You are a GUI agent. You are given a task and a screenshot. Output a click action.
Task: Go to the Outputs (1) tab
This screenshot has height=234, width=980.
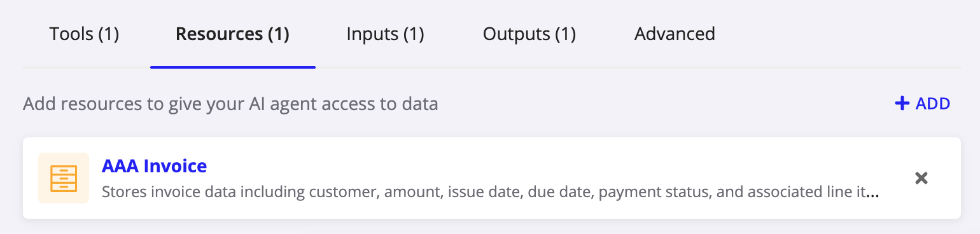point(529,34)
